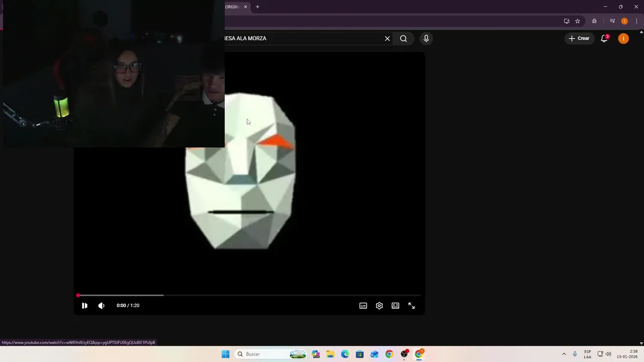Click the incognito-hat extension icon
Viewport: 644px width, 362px height.
[x=594, y=21]
